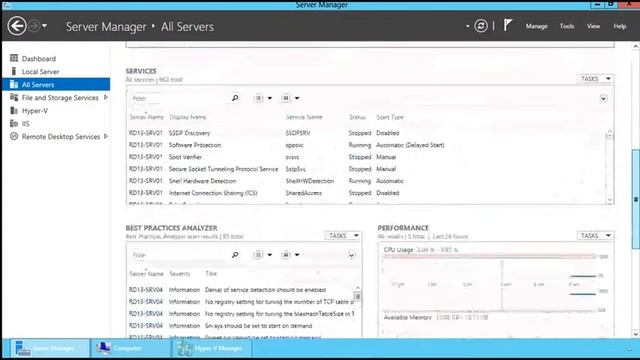640x360 pixels.
Task: Click the All Servers icon
Action: tap(14, 84)
